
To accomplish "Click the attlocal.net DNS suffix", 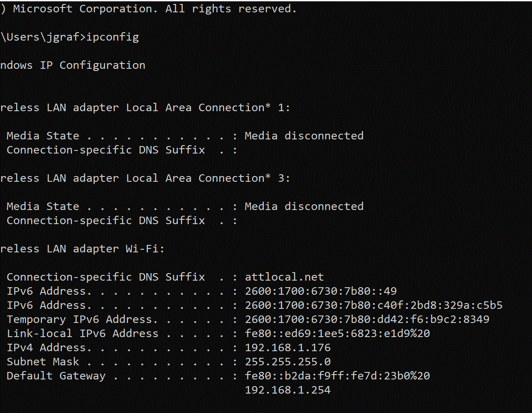I will pos(284,277).
